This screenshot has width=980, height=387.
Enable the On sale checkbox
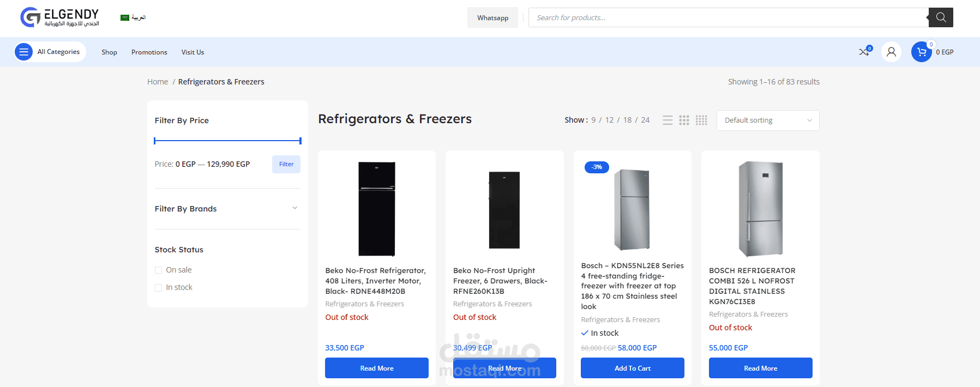(159, 270)
